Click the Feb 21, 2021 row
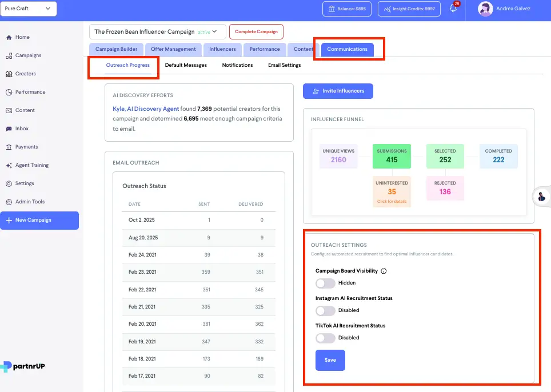The width and height of the screenshot is (551, 392). click(199, 307)
